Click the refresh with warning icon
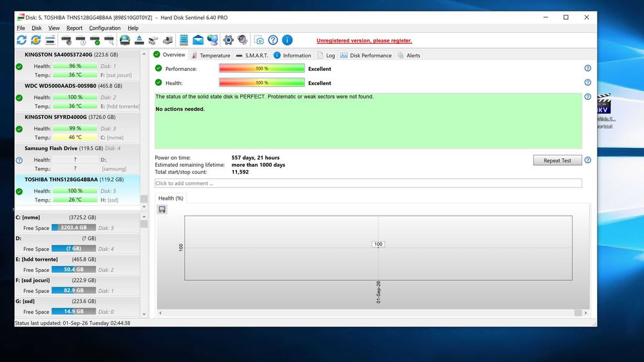Viewport: 644px width, 362px height. pyautogui.click(x=35, y=40)
